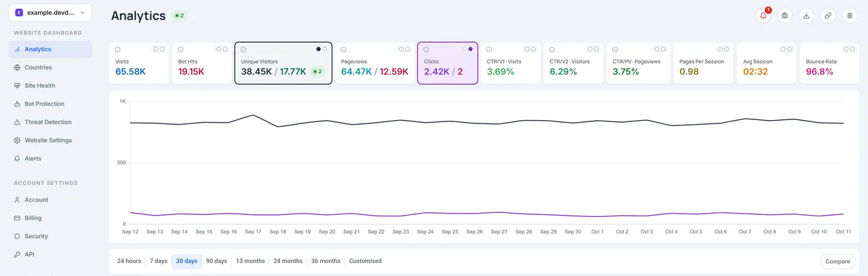
Task: Select the 30 days range tab
Action: pyautogui.click(x=186, y=261)
